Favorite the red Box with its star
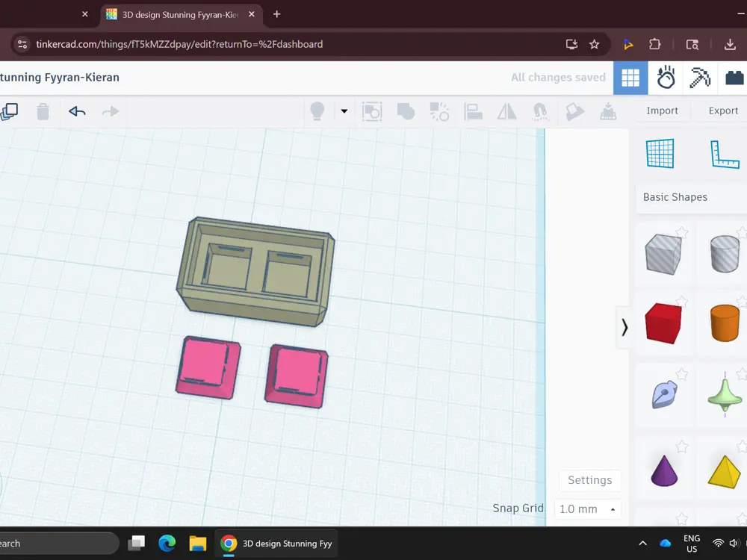This screenshot has height=560, width=747. (682, 302)
